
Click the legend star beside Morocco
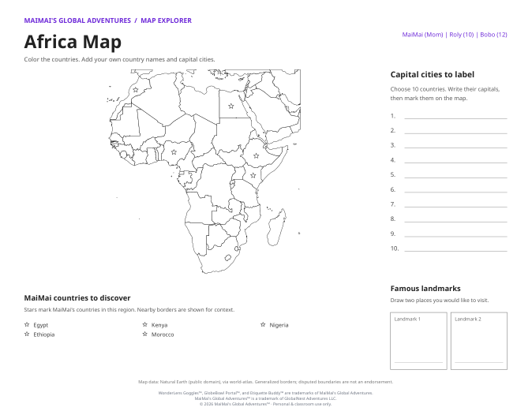[145, 334]
